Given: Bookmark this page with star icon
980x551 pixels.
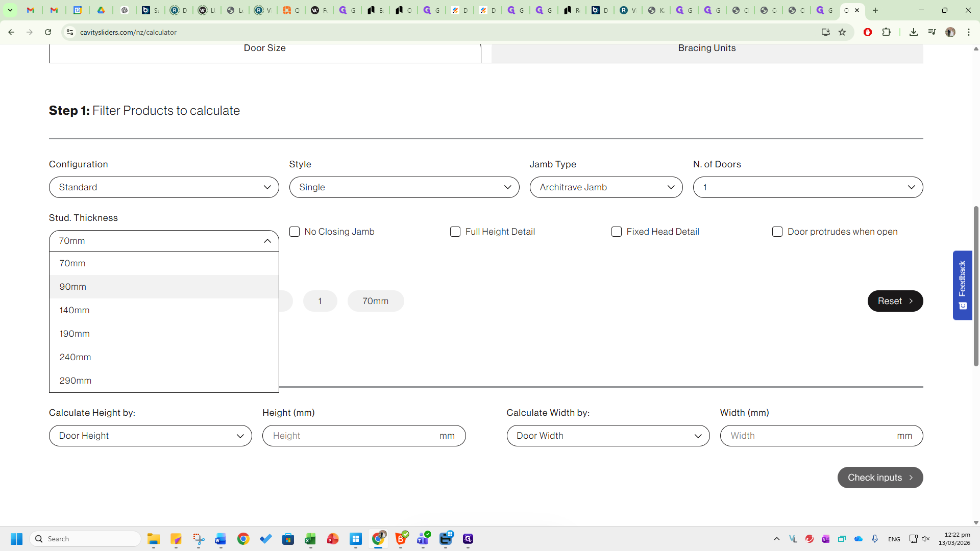Looking at the screenshot, I should (842, 32).
